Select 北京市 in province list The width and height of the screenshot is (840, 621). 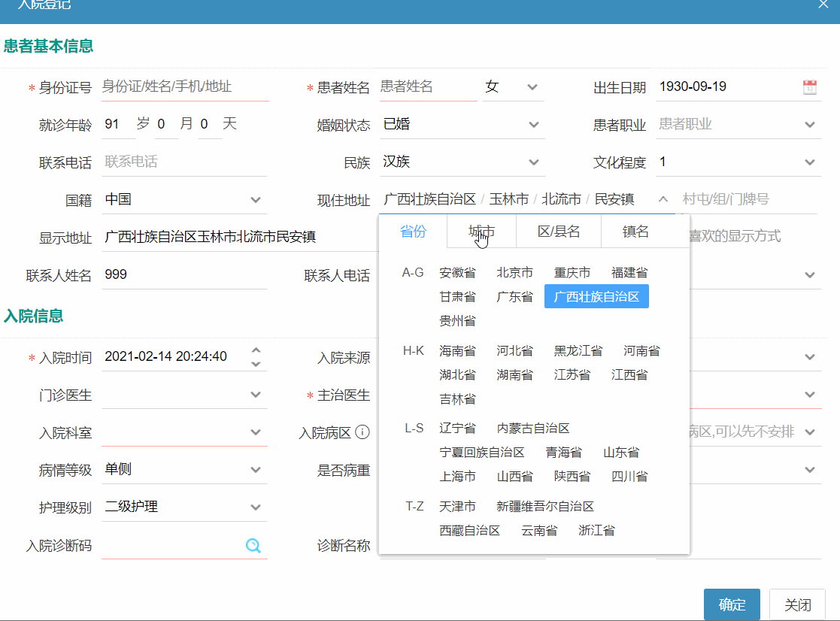(515, 272)
